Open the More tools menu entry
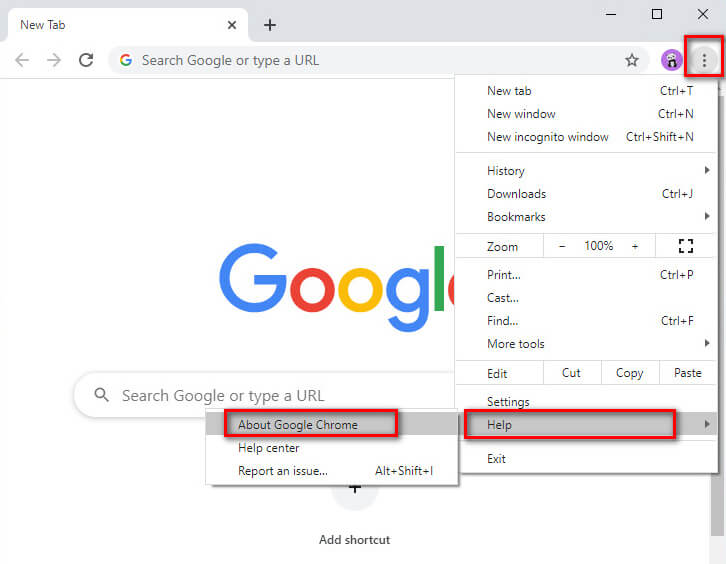 pos(586,344)
